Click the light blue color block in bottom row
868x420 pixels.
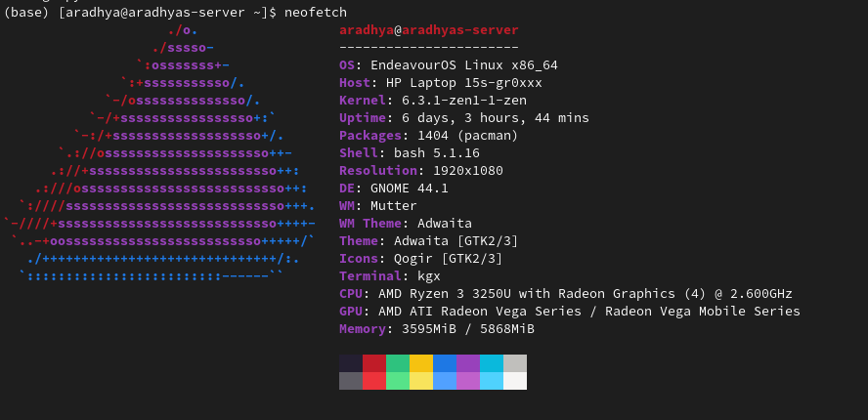click(445, 381)
